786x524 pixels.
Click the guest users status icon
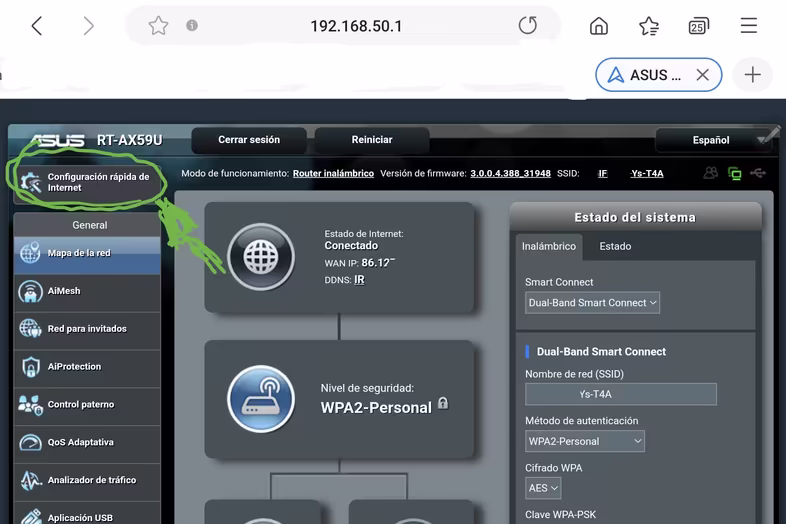pos(710,173)
